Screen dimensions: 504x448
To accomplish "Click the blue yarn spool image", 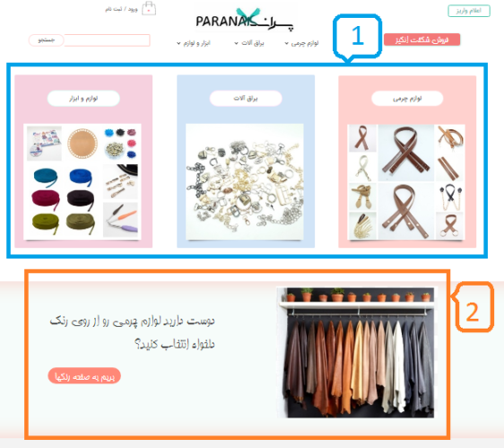I will click(81, 178).
